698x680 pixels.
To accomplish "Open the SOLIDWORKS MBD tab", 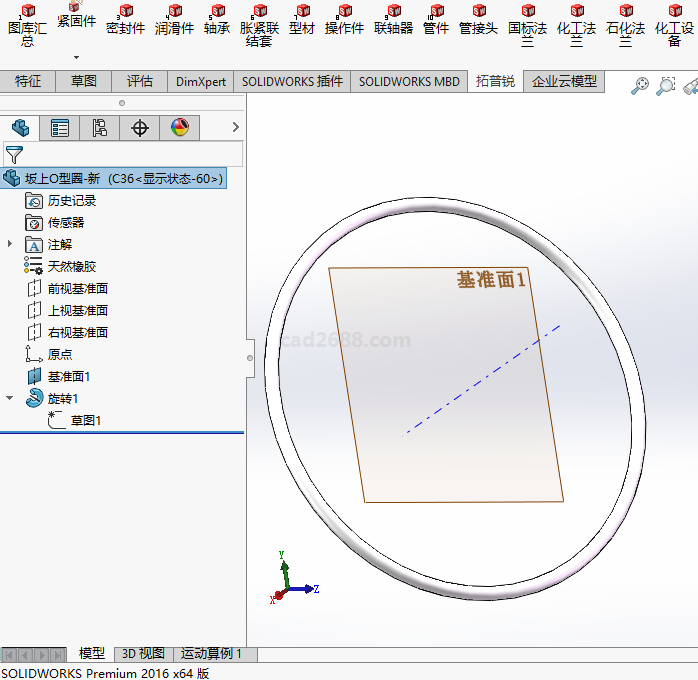I will coord(409,81).
